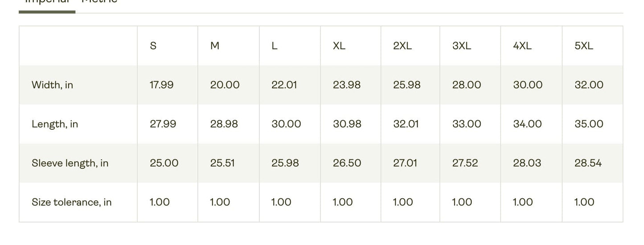Select the 28.98 length cell for M

click(224, 124)
